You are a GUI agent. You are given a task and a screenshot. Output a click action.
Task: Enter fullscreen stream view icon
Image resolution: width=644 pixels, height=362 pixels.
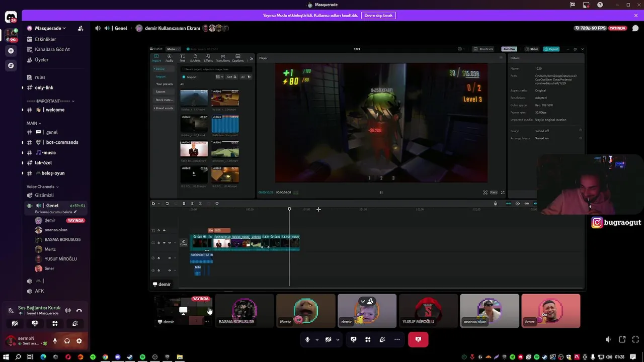(635, 340)
